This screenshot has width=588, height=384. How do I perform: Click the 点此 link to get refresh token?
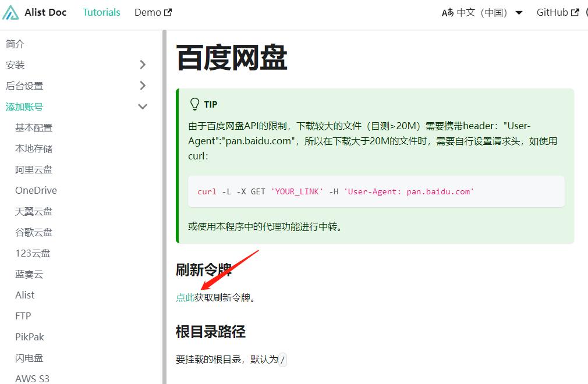(x=184, y=297)
